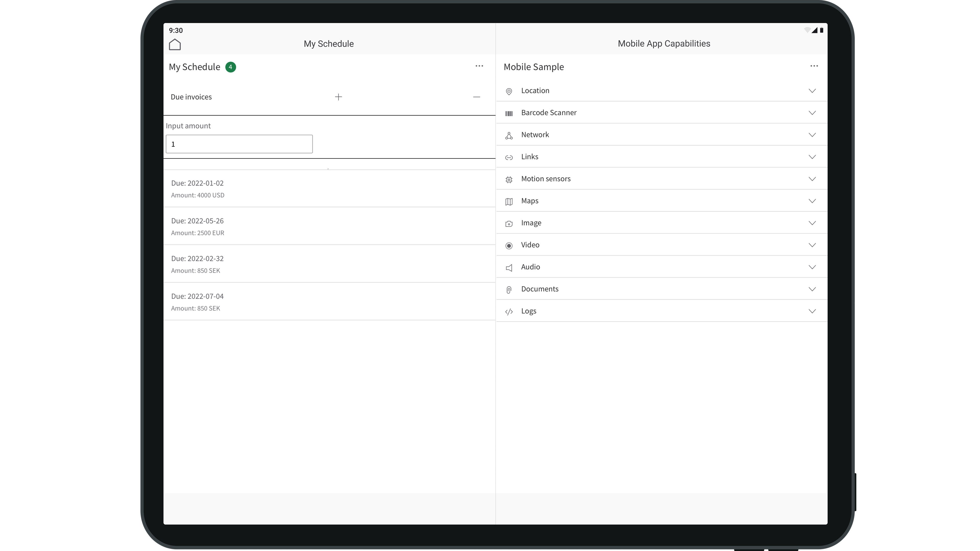Click the Due invoices label

[191, 97]
